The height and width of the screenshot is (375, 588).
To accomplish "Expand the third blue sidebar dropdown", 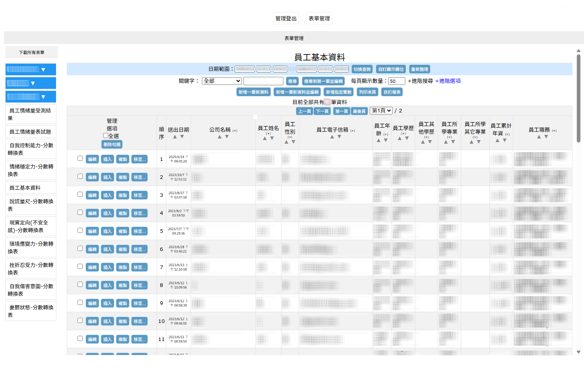I will (x=31, y=97).
